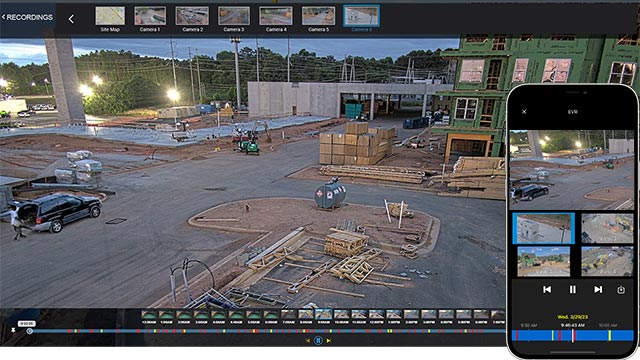The height and width of the screenshot is (360, 640).
Task: Jump to the 6:00PM timeline thumbnail
Action: click(481, 315)
